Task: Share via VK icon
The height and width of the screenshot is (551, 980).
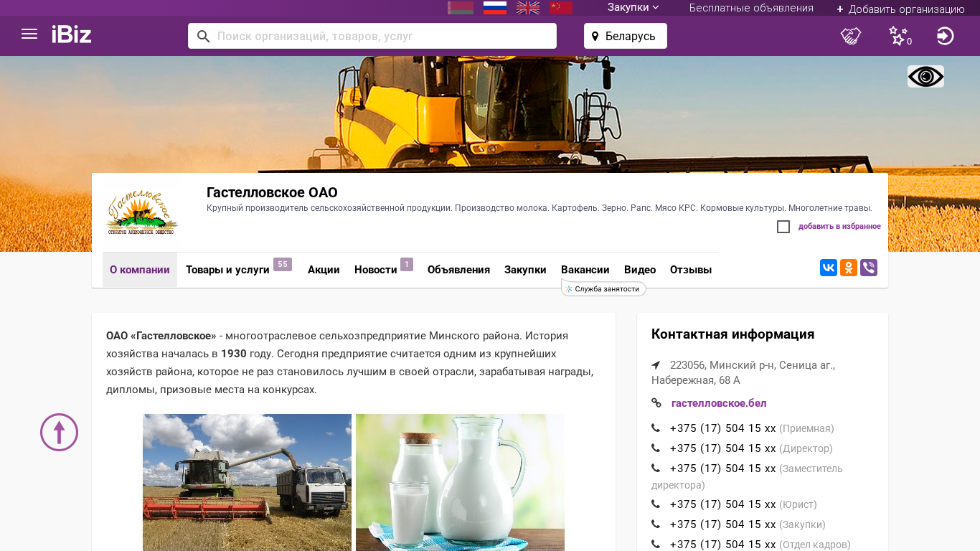Action: pyautogui.click(x=829, y=268)
